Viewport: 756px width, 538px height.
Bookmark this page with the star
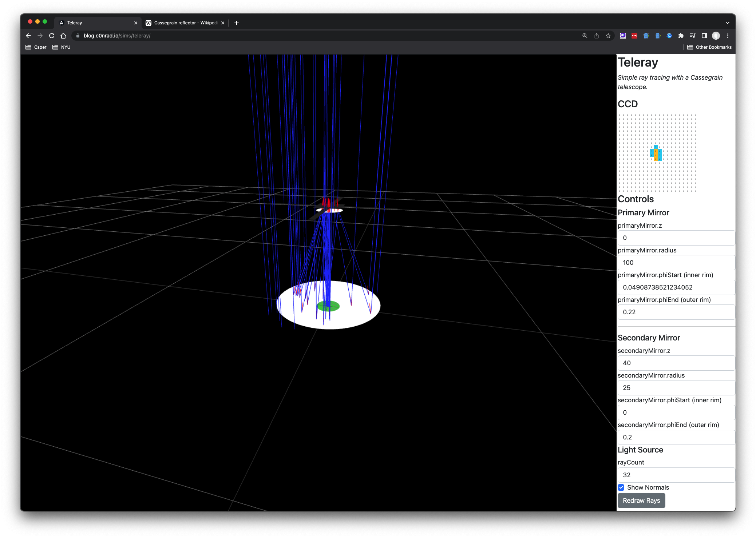tap(608, 36)
